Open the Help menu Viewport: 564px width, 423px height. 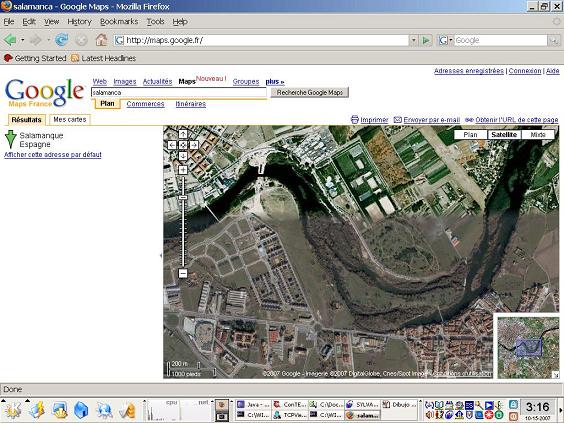click(x=180, y=22)
